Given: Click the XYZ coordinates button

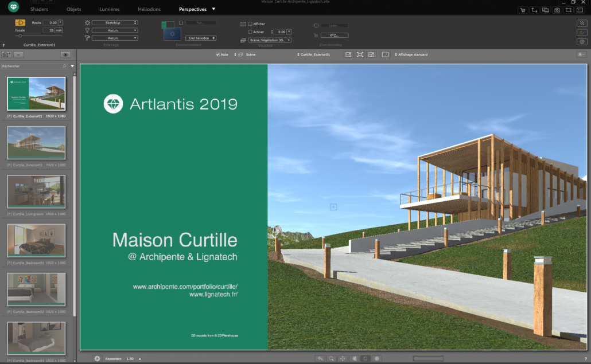Looking at the screenshot, I should pyautogui.click(x=335, y=36).
